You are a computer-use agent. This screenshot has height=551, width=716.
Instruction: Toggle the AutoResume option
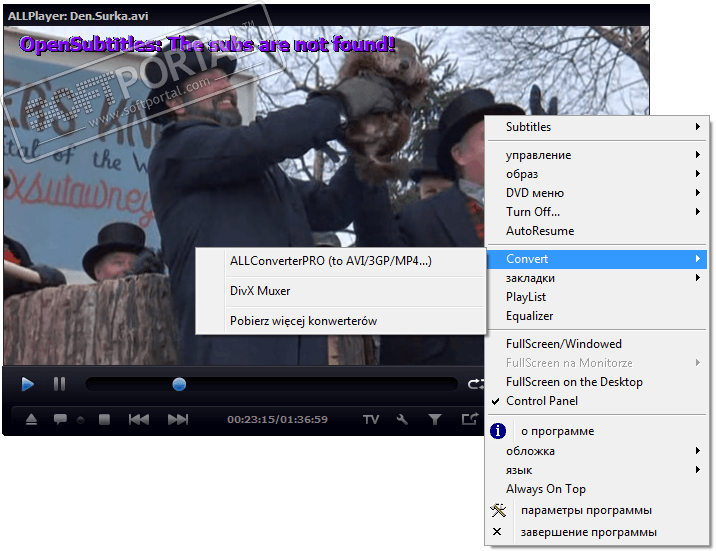click(x=597, y=231)
